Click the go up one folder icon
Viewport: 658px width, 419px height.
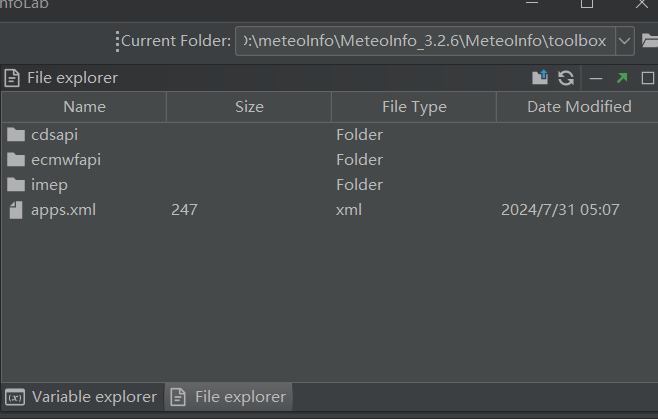tap(541, 78)
